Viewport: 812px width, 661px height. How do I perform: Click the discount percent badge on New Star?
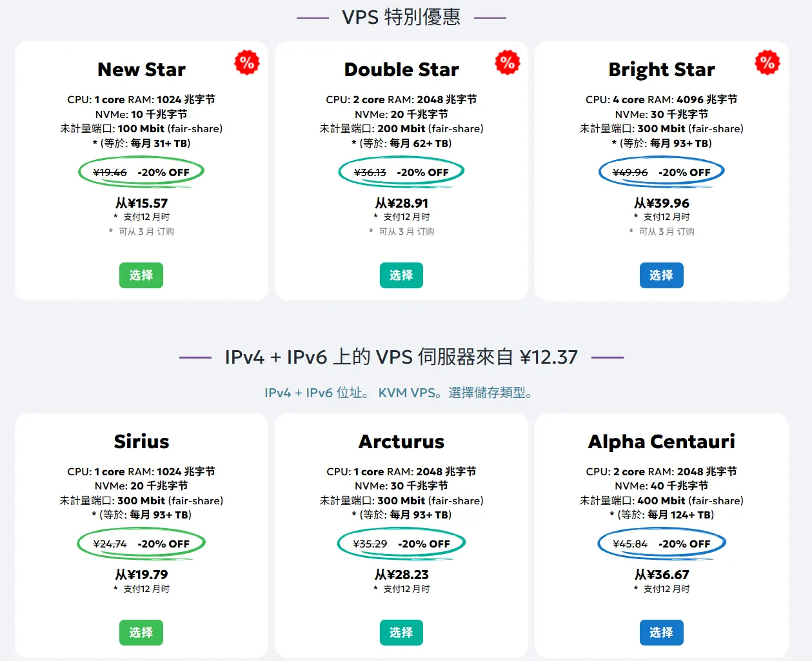(x=247, y=63)
